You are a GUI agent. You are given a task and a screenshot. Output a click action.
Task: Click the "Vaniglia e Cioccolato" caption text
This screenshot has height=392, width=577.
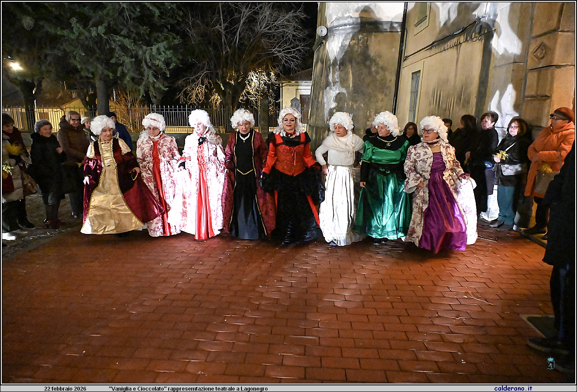(188, 388)
